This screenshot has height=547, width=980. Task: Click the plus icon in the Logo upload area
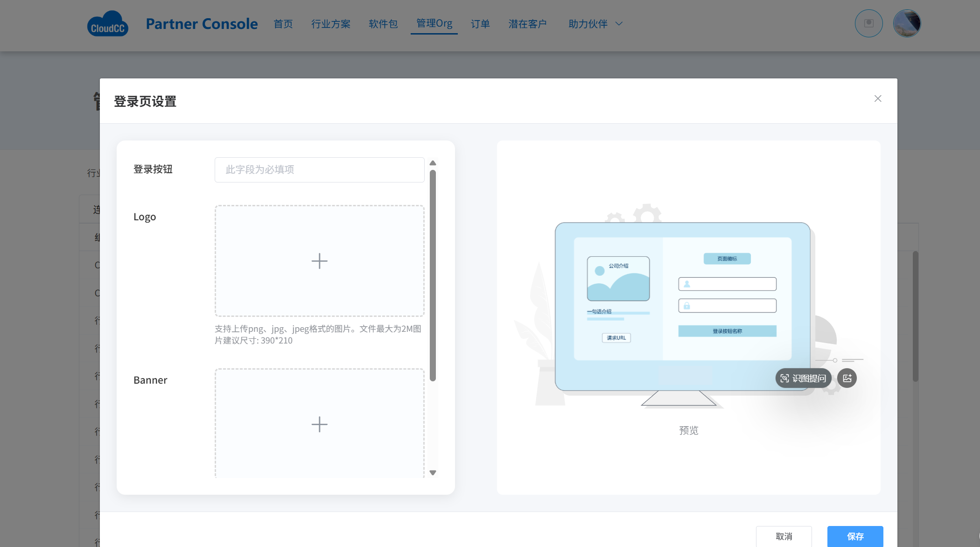[319, 261]
